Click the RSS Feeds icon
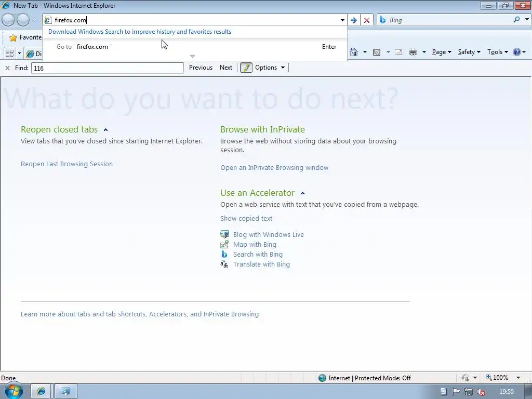Screen dimensions: 532x399 (377, 52)
